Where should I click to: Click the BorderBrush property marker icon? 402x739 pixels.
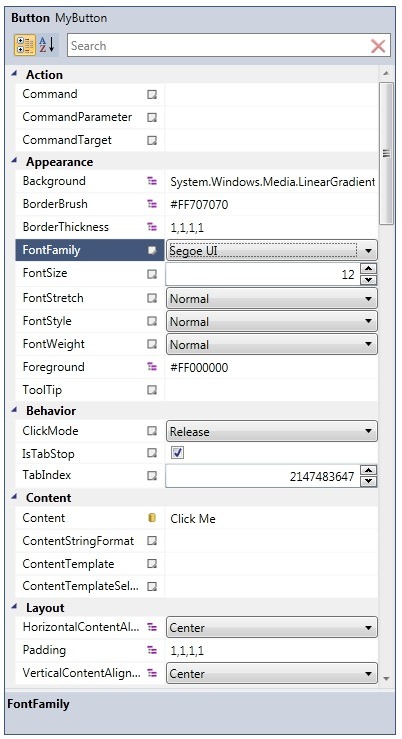[152, 204]
